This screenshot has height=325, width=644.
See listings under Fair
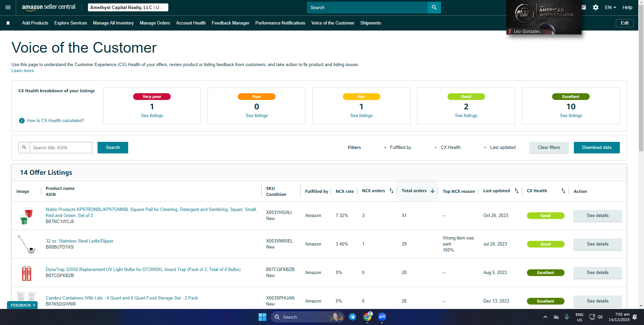tap(361, 116)
